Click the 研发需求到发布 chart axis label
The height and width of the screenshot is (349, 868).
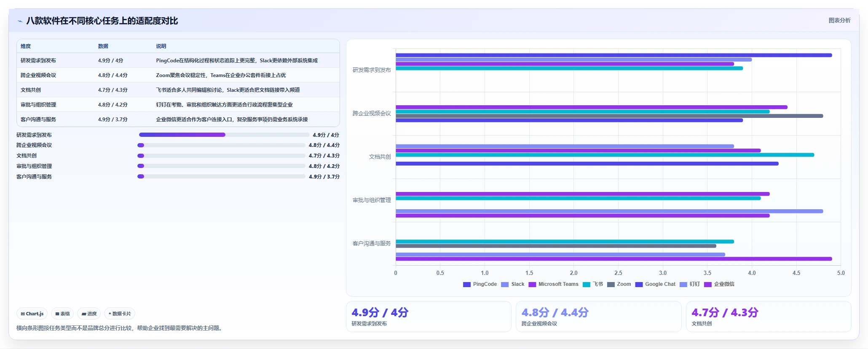372,70
